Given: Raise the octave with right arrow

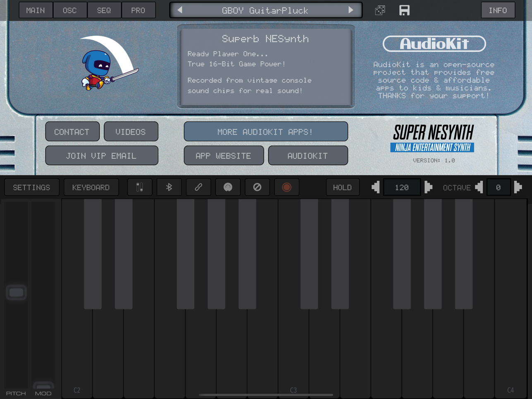Looking at the screenshot, I should (518, 187).
